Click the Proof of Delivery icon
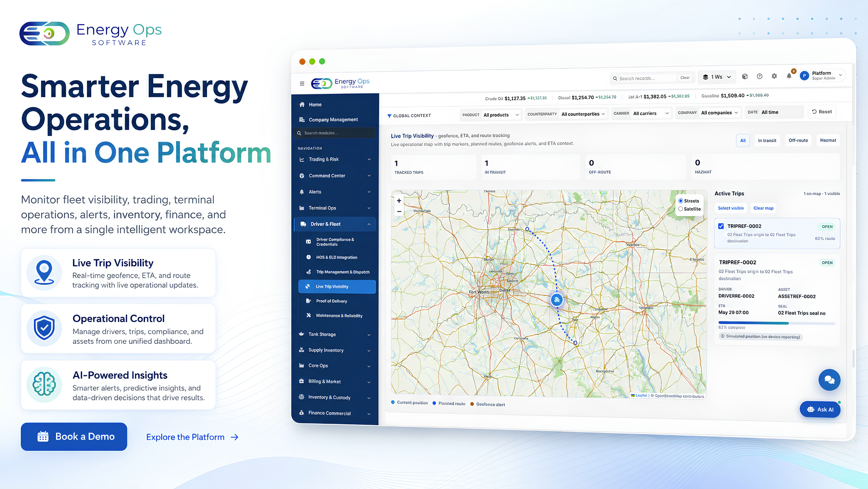This screenshot has width=868, height=489. [x=308, y=301]
